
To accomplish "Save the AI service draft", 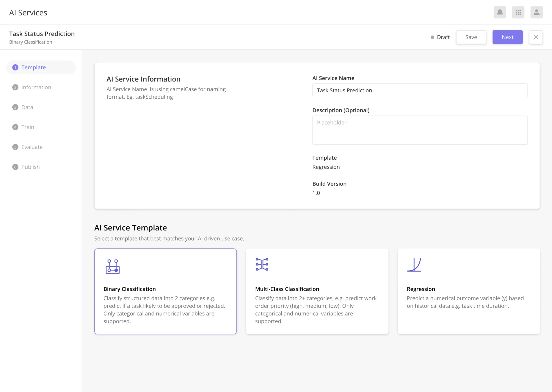I will coord(471,37).
